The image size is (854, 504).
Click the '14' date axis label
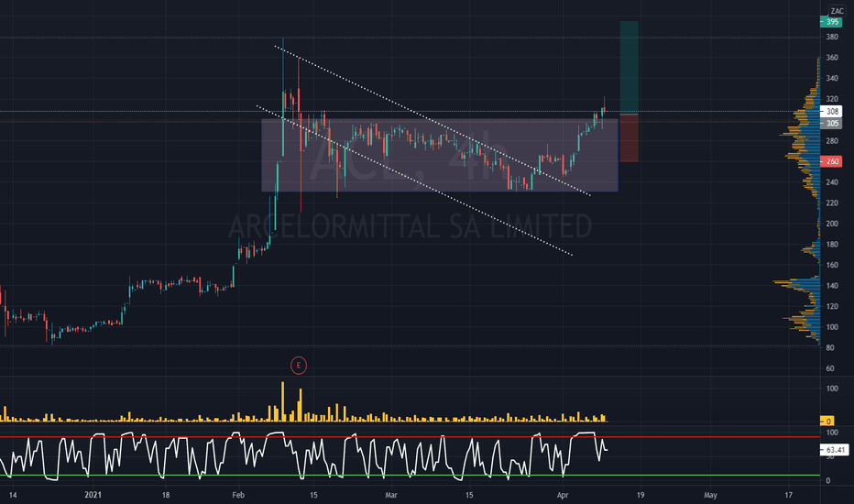pyautogui.click(x=13, y=495)
